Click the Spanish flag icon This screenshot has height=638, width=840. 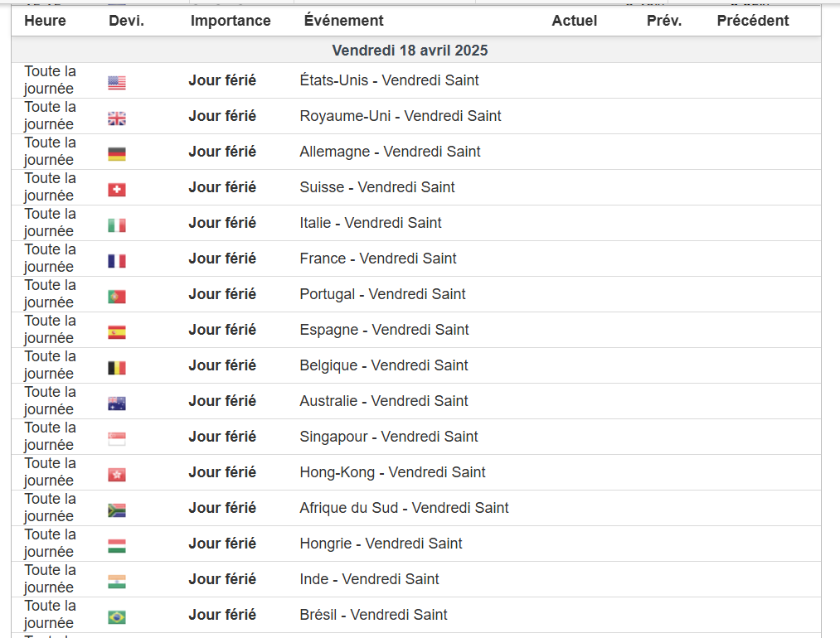click(117, 332)
